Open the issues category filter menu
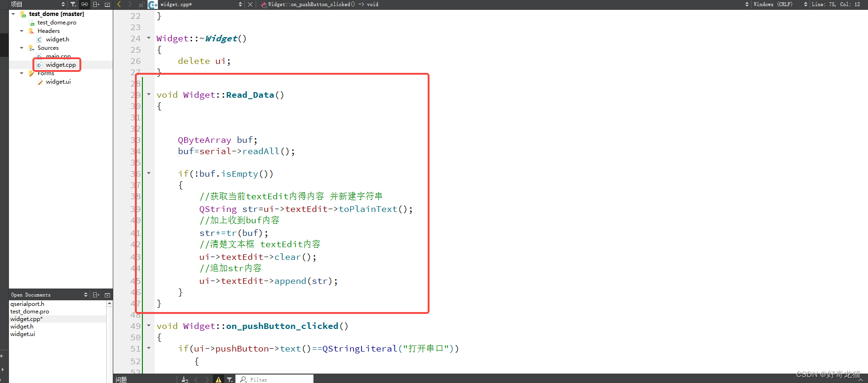The height and width of the screenshot is (383, 868). [230, 379]
